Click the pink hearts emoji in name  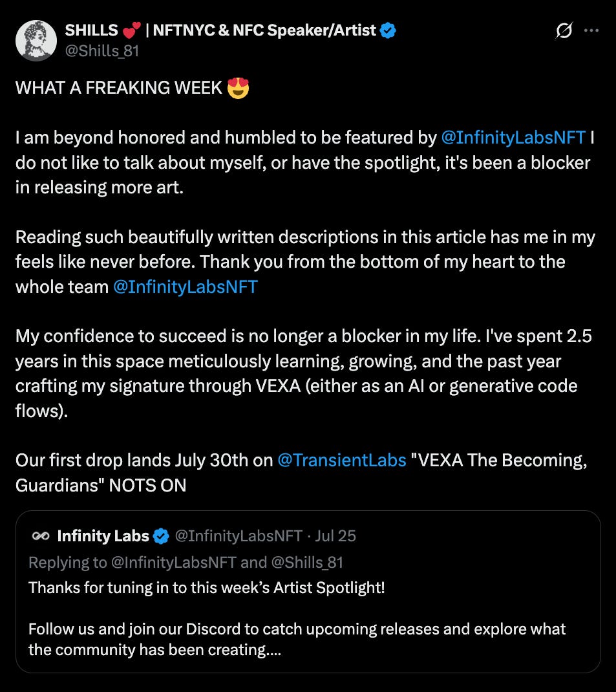pyautogui.click(x=131, y=30)
